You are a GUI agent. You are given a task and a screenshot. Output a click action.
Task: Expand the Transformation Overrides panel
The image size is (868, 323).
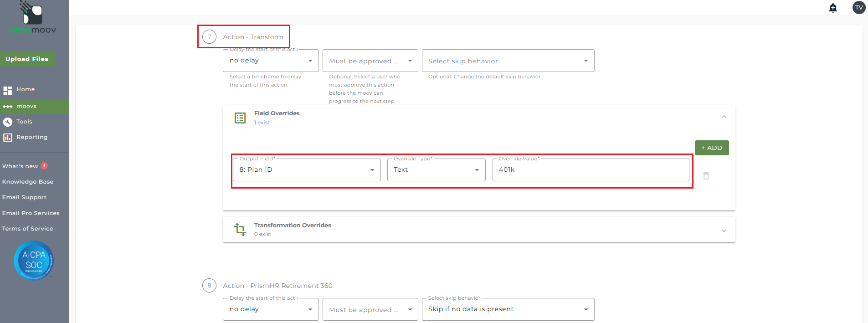pos(724,231)
